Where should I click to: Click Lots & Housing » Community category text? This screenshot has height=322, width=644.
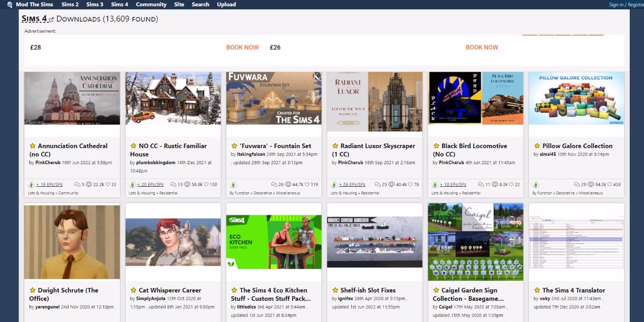pos(53,193)
